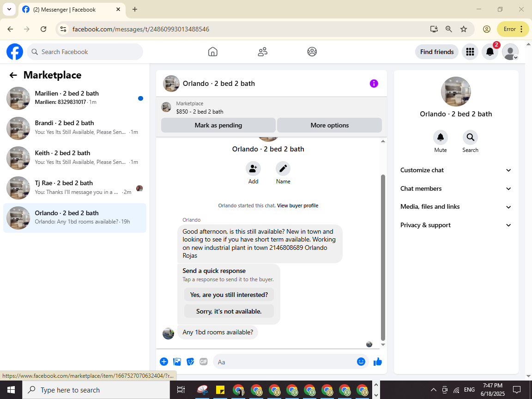Expand Chat members section
The image size is (532, 399).
(456, 188)
